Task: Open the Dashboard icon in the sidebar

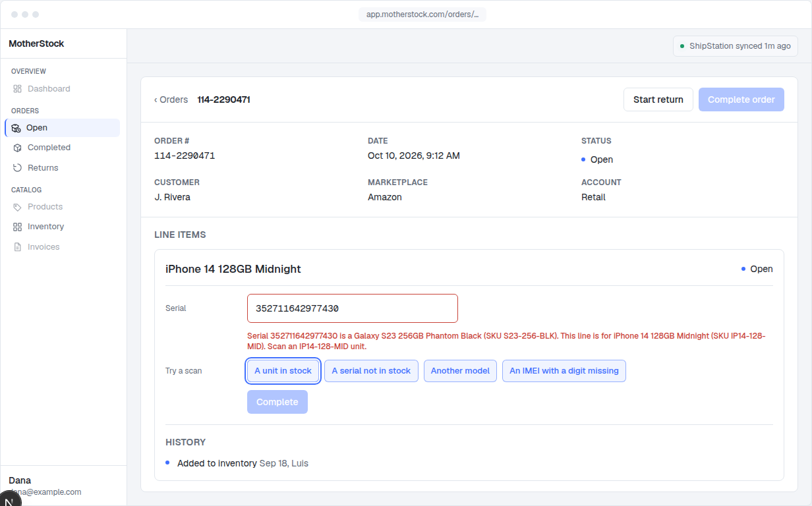Action: tap(18, 89)
